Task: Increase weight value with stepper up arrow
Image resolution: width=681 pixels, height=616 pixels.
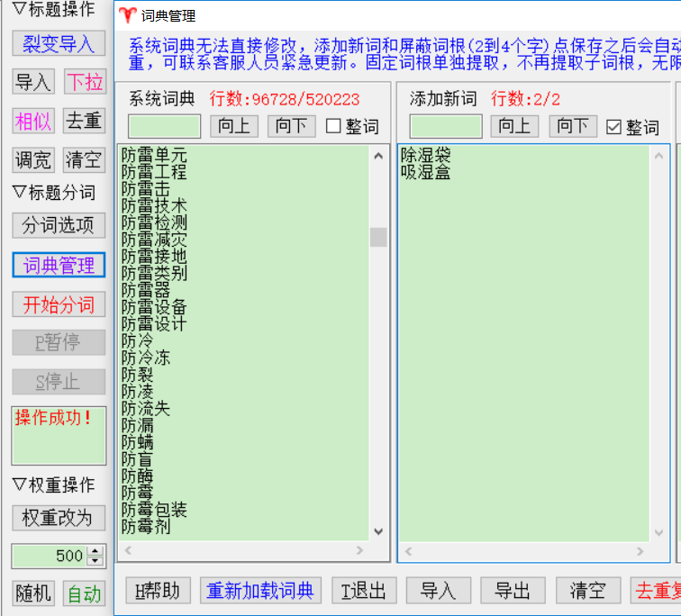Action: point(95,551)
